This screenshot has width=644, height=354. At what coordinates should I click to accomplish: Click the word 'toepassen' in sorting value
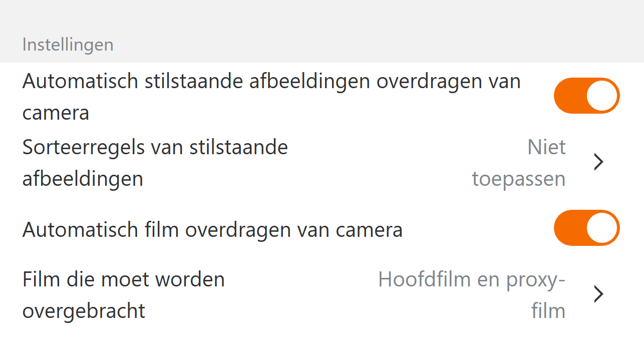[519, 179]
